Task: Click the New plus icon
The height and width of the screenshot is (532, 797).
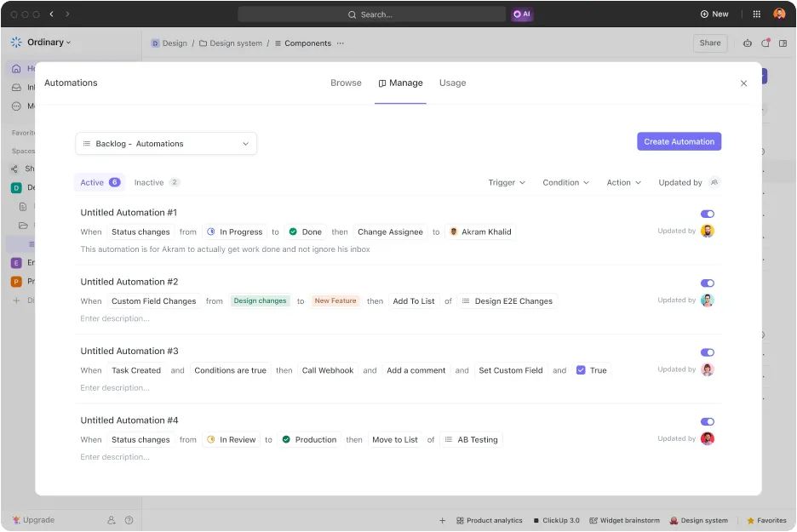Action: (x=704, y=14)
